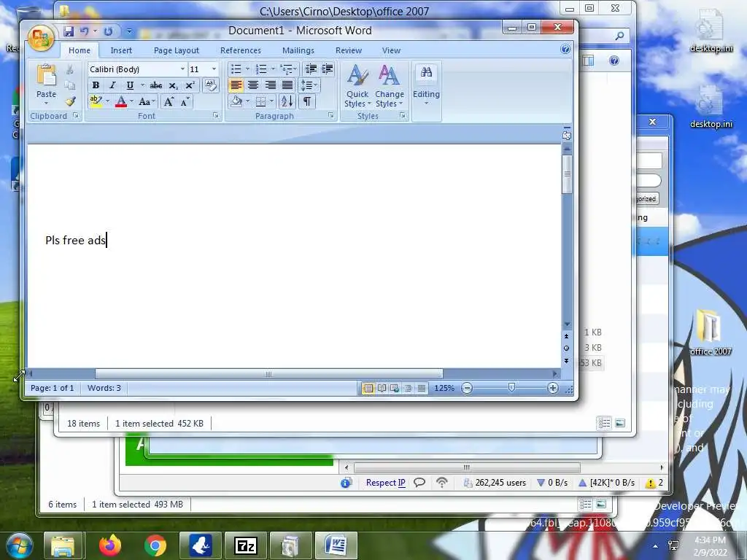Toggle the ruler above scrollbar
The width and height of the screenshot is (747, 560).
click(x=566, y=134)
